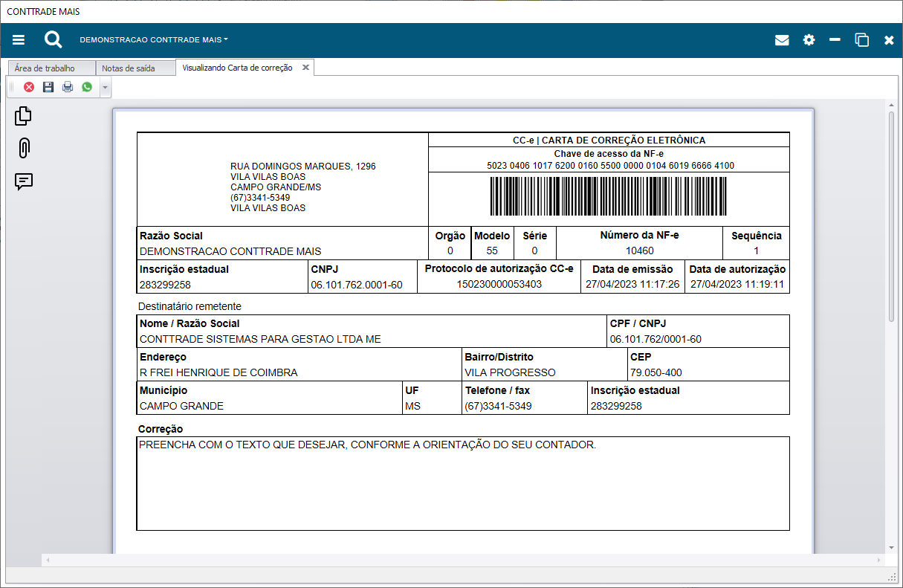Close the application with header X

(889, 40)
